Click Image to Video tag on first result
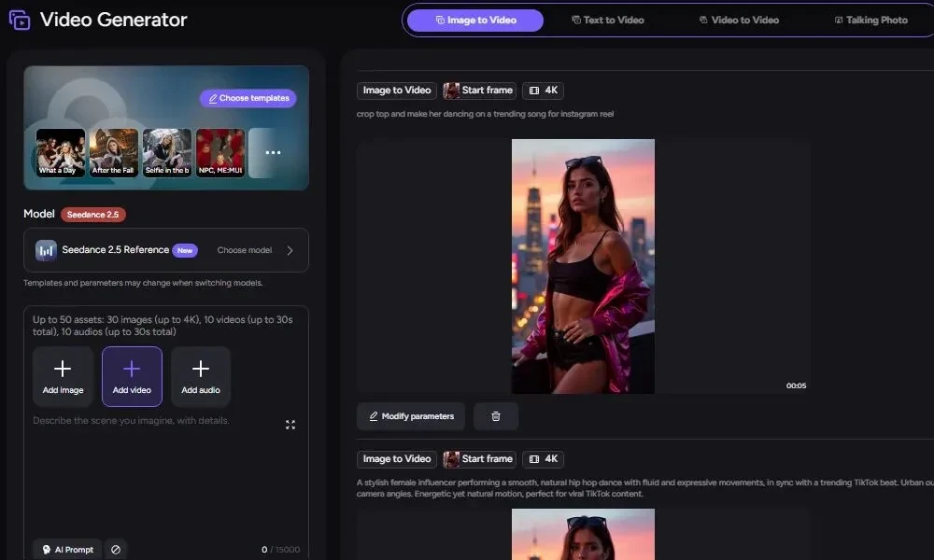 coord(397,91)
